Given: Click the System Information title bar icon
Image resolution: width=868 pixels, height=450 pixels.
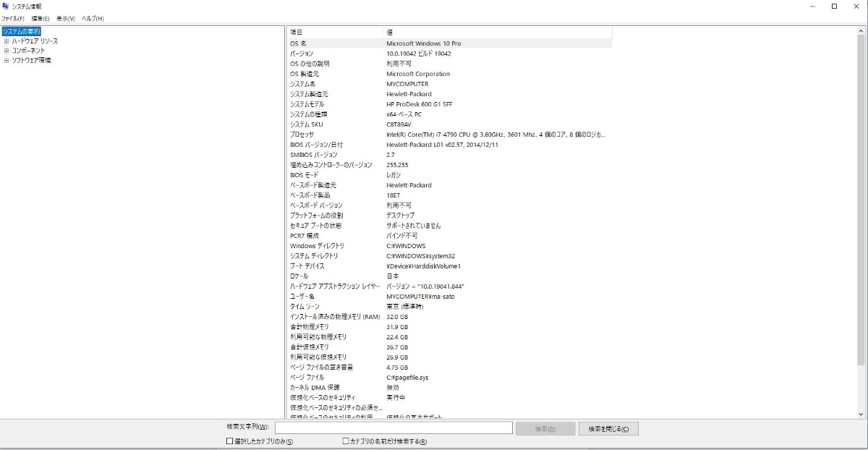Looking at the screenshot, I should point(6,7).
